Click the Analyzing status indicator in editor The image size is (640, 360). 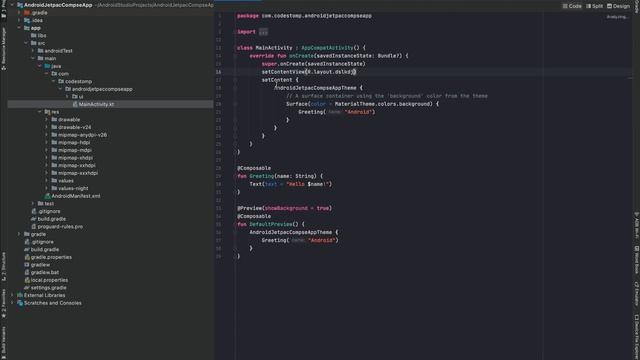point(617,17)
